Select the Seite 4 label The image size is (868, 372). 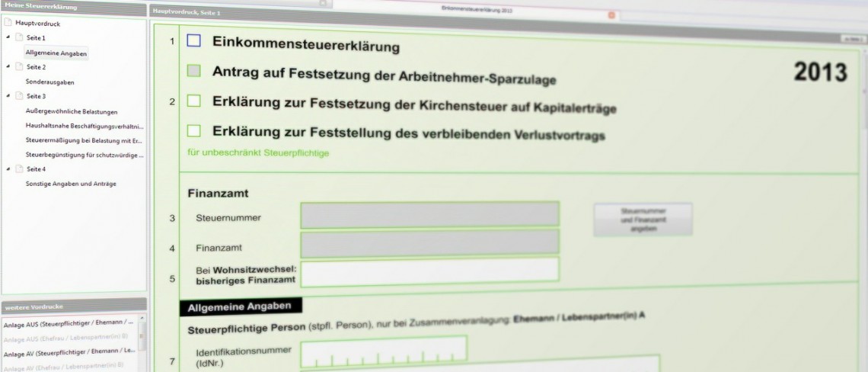[36, 169]
